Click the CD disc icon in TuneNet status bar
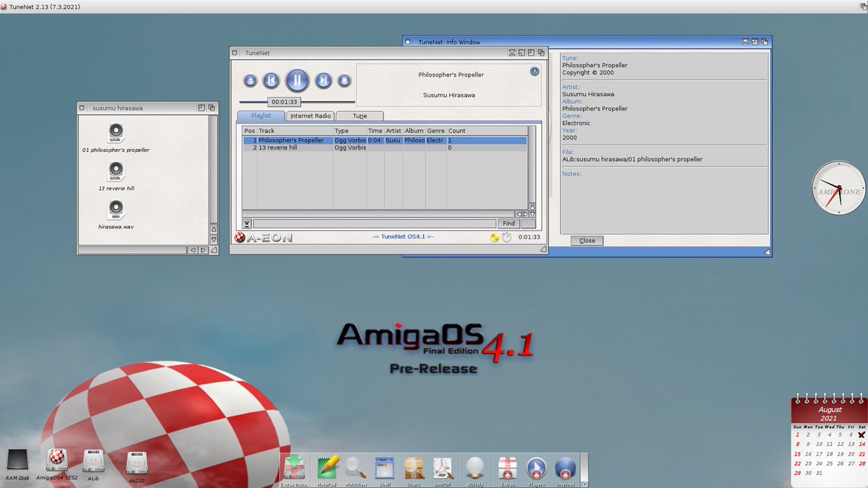The image size is (868, 488). coord(495,237)
